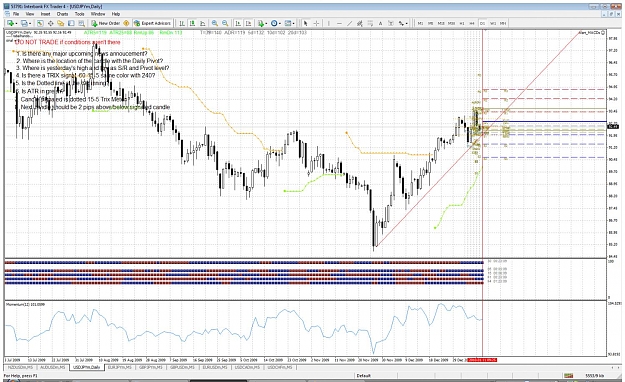
Task: Select the D1 daily timeframe button
Action: point(482,23)
